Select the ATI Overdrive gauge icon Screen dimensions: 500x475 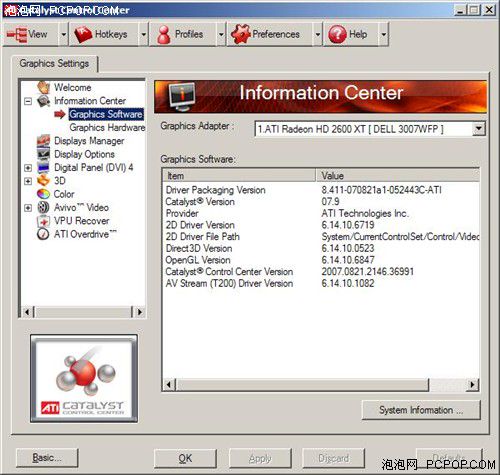(43, 234)
